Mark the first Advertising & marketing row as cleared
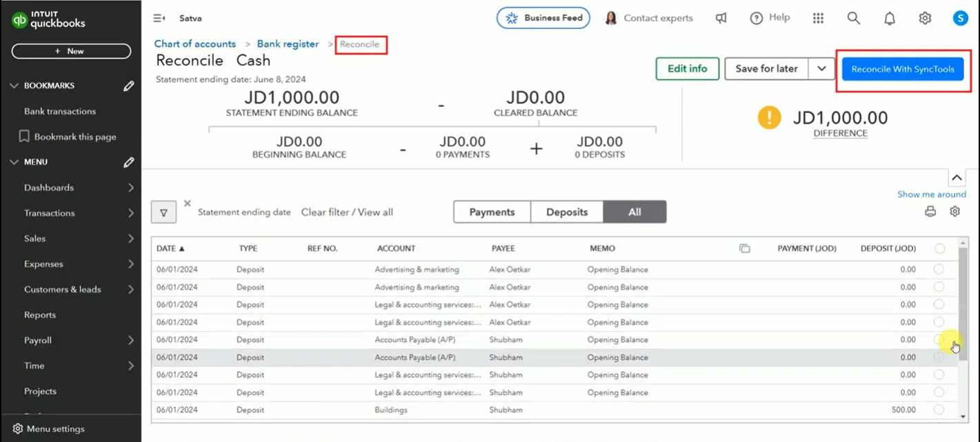Viewport: 980px width, 442px height. point(939,269)
